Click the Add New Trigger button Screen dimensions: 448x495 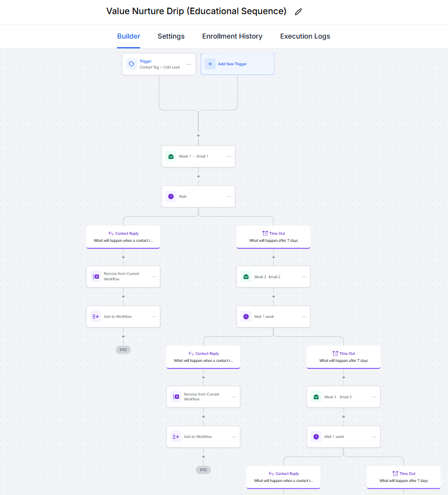[238, 64]
